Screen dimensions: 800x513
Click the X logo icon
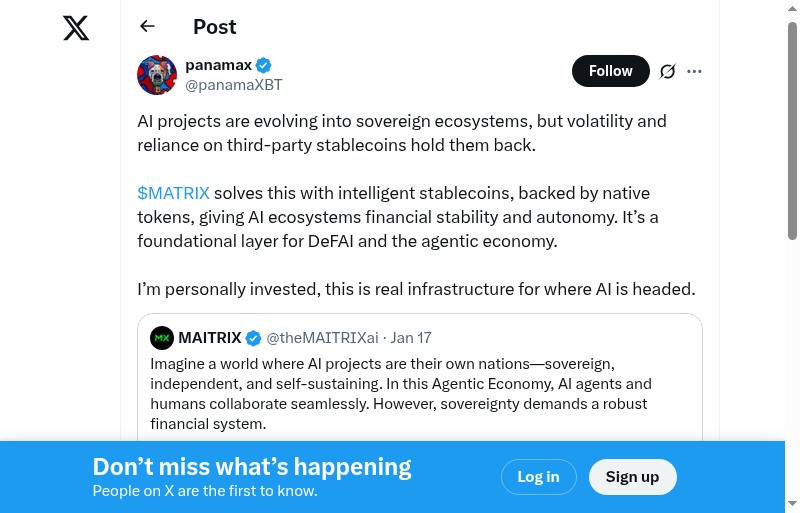76,28
